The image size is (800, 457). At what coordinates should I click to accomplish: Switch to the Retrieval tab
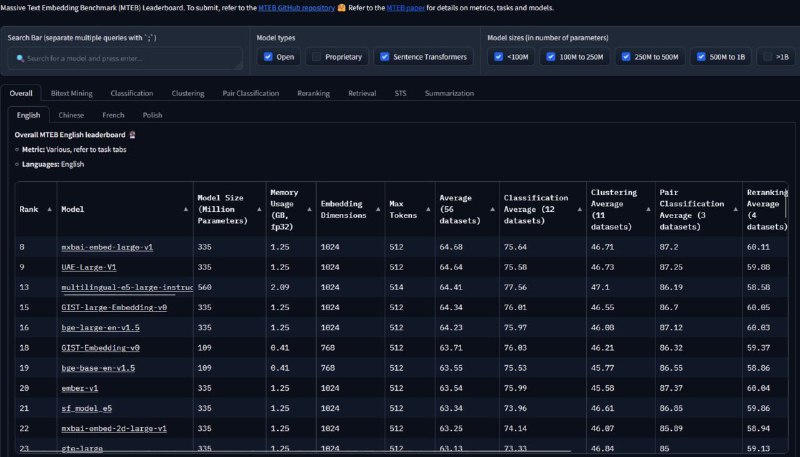click(362, 93)
